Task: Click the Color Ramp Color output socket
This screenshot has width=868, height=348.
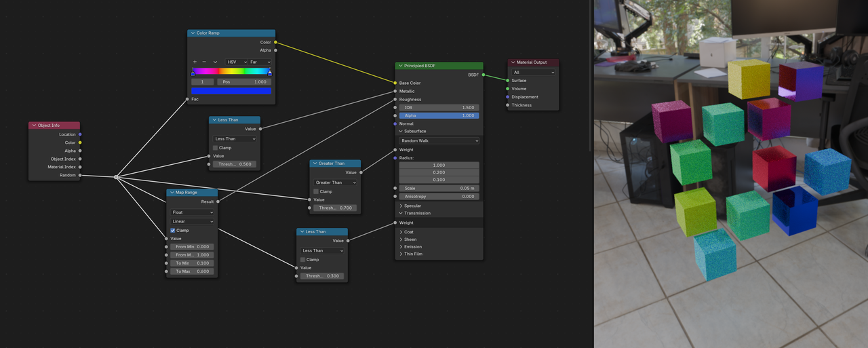Action: coord(275,42)
